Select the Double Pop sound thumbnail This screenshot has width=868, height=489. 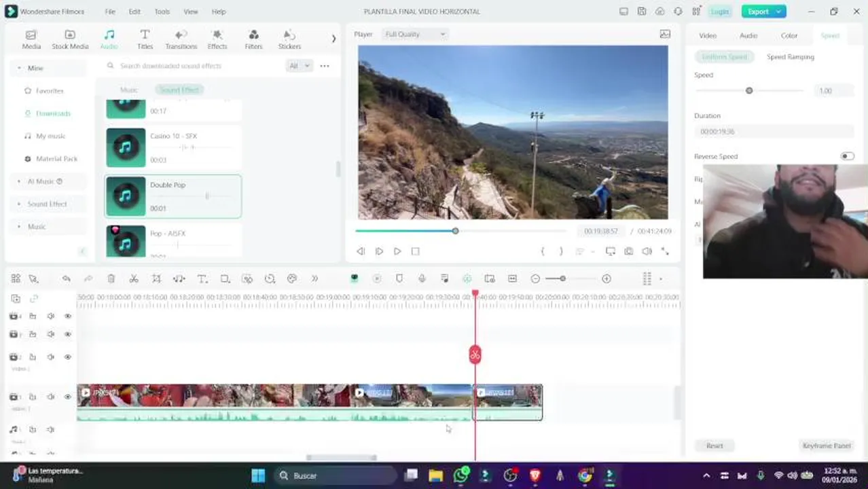(126, 196)
